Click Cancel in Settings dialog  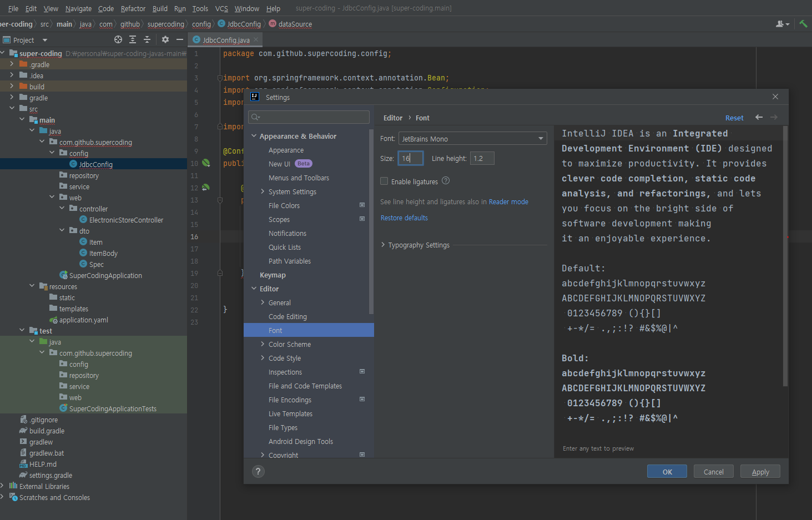click(x=714, y=472)
